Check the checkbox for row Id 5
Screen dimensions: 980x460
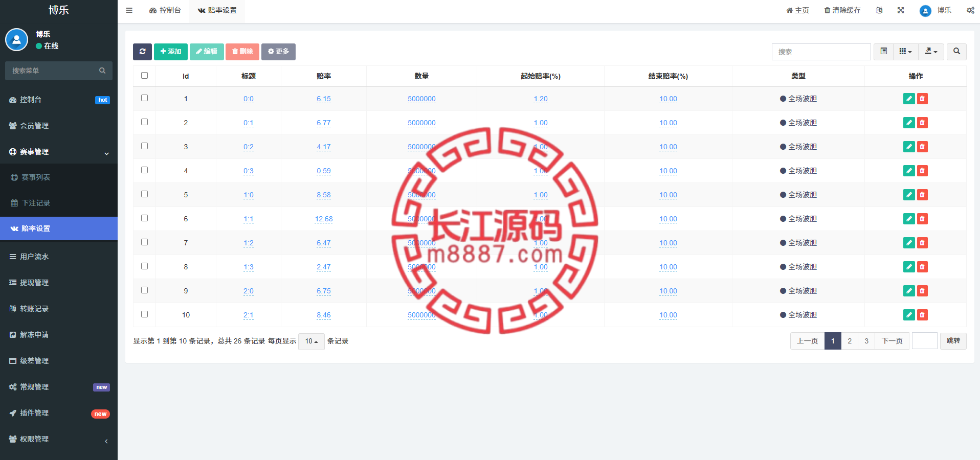tap(144, 194)
